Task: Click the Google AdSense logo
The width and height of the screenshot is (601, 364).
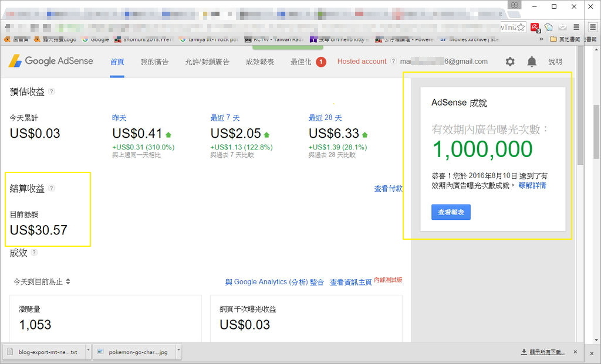Action: coord(50,61)
